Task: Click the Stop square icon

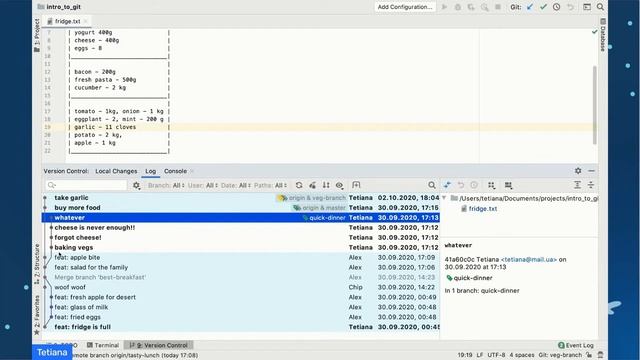Action: click(x=498, y=7)
